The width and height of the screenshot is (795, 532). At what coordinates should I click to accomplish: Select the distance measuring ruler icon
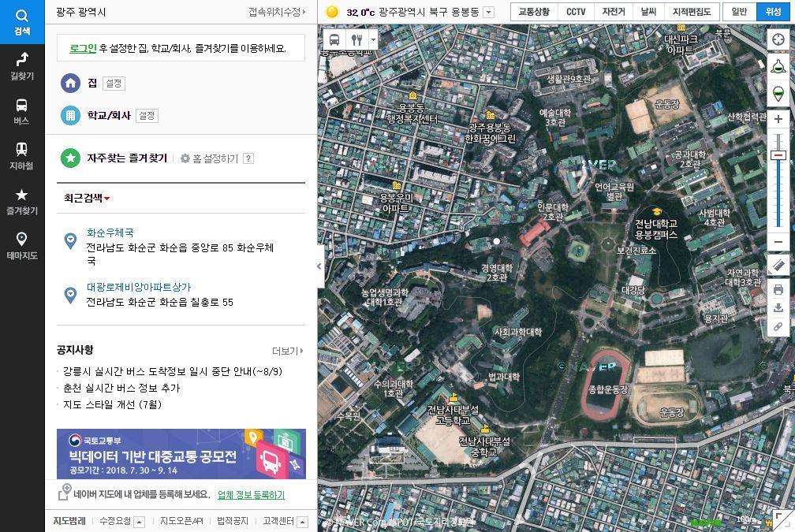[780, 266]
